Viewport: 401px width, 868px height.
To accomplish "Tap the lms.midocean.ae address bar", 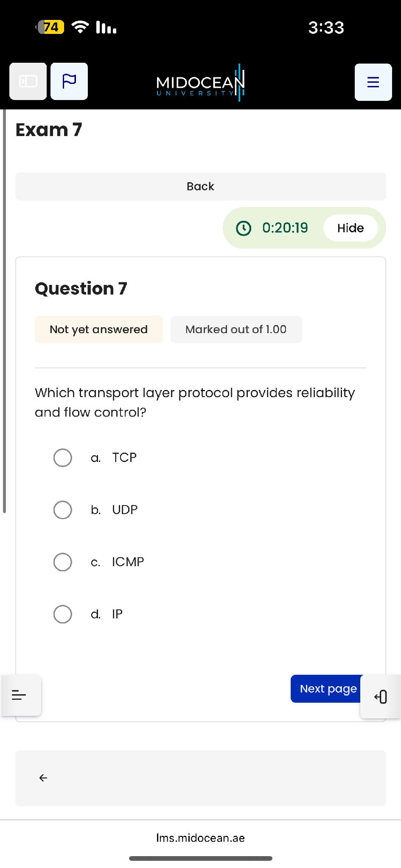I will pos(200,837).
